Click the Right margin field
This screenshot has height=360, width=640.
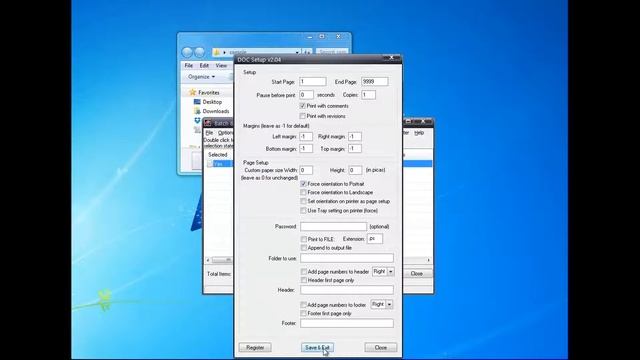click(355, 137)
